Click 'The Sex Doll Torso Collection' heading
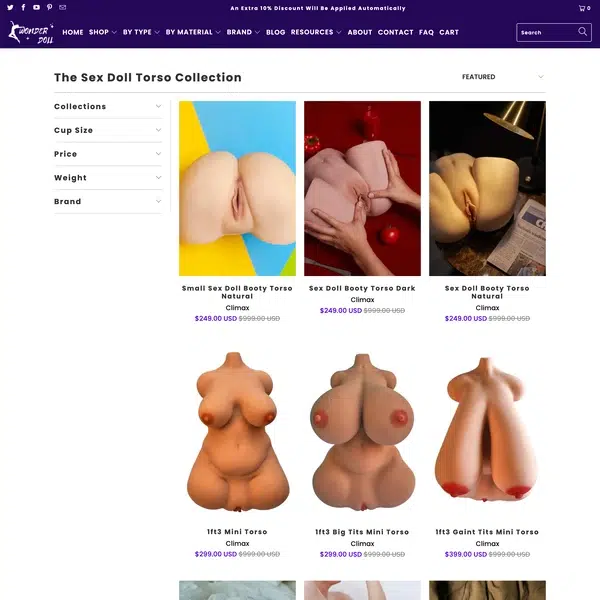600x600 pixels. 148,77
